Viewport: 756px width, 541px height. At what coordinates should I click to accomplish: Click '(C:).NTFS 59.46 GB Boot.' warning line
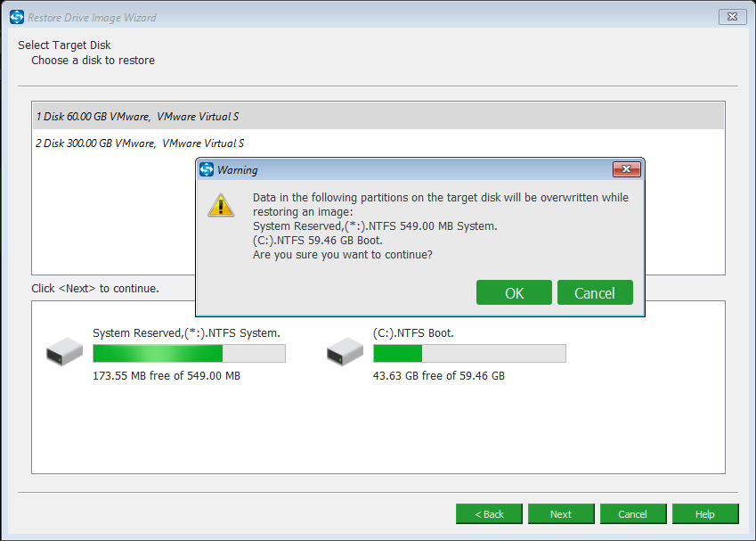(317, 241)
